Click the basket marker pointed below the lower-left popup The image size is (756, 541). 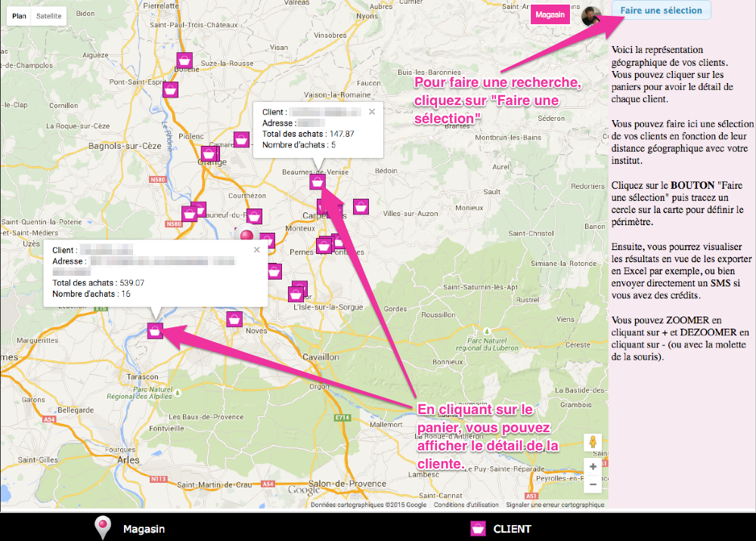pyautogui.click(x=155, y=330)
